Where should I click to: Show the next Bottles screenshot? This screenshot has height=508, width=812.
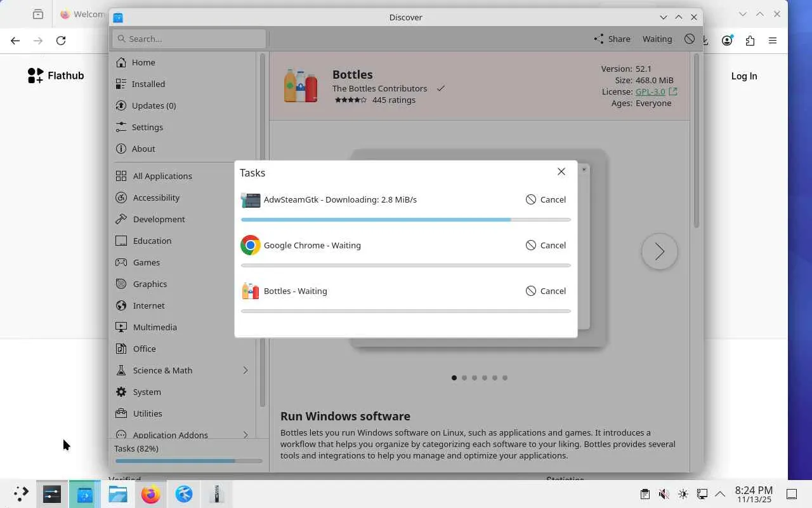coord(660,251)
